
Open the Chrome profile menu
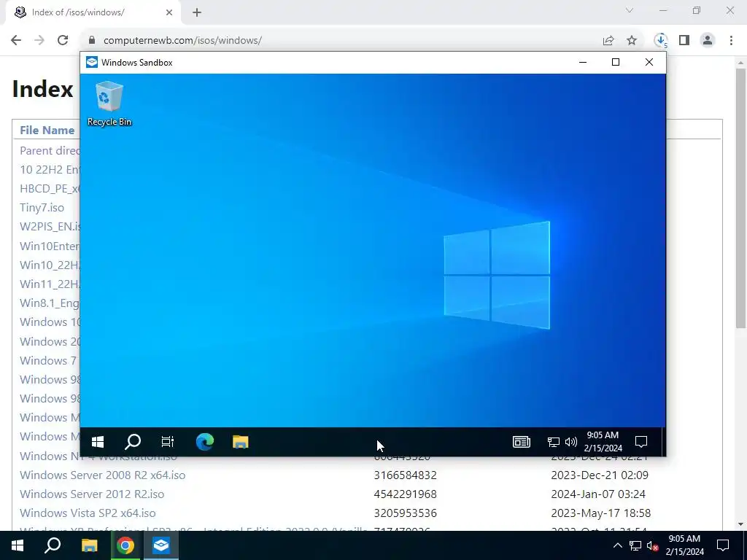pyautogui.click(x=708, y=41)
